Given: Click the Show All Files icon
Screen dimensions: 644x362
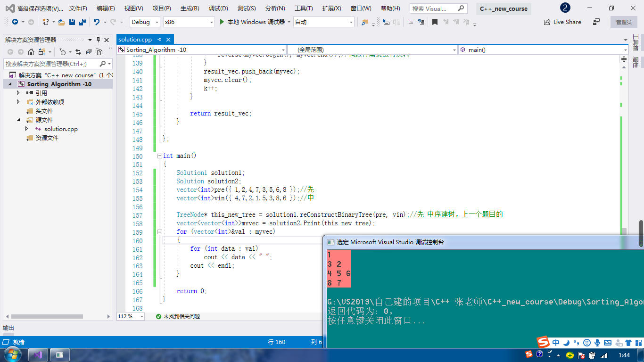Looking at the screenshot, I should [x=99, y=52].
